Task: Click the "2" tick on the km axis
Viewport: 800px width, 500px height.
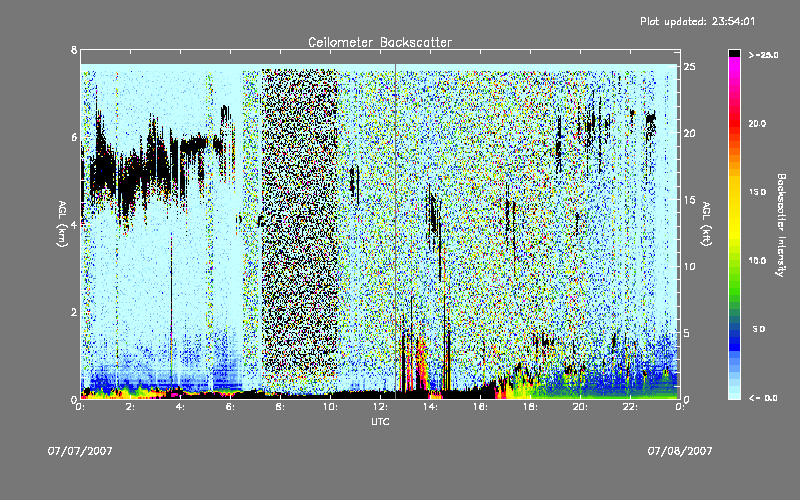Action: (74, 312)
